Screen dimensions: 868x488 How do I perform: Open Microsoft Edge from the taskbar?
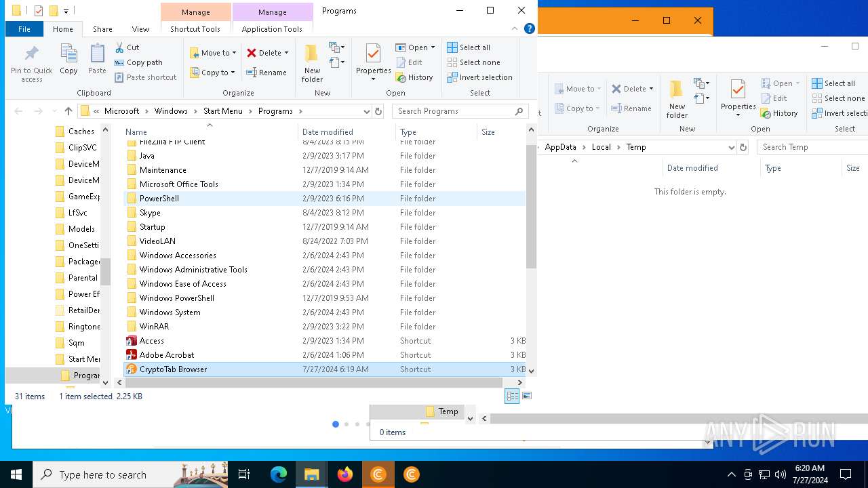(279, 475)
